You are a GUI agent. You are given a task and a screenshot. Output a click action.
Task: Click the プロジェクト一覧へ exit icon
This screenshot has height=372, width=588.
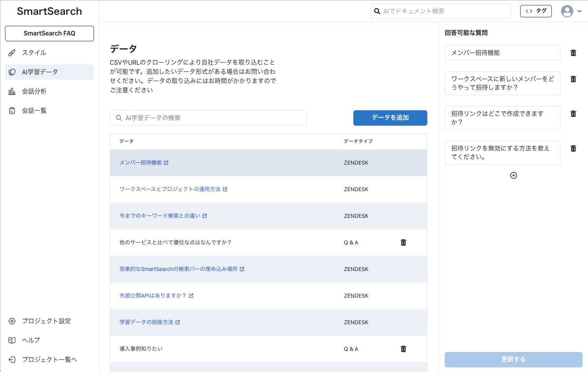[x=12, y=360]
